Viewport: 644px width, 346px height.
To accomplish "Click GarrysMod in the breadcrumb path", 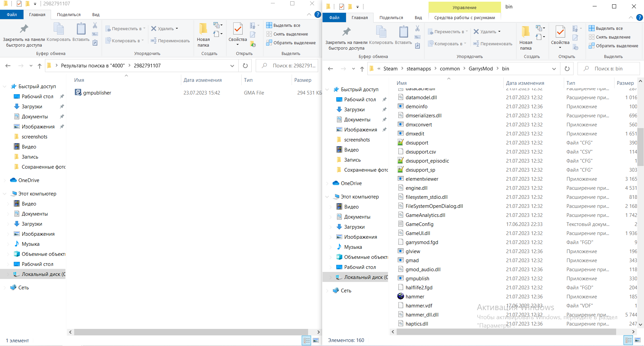I will (481, 69).
